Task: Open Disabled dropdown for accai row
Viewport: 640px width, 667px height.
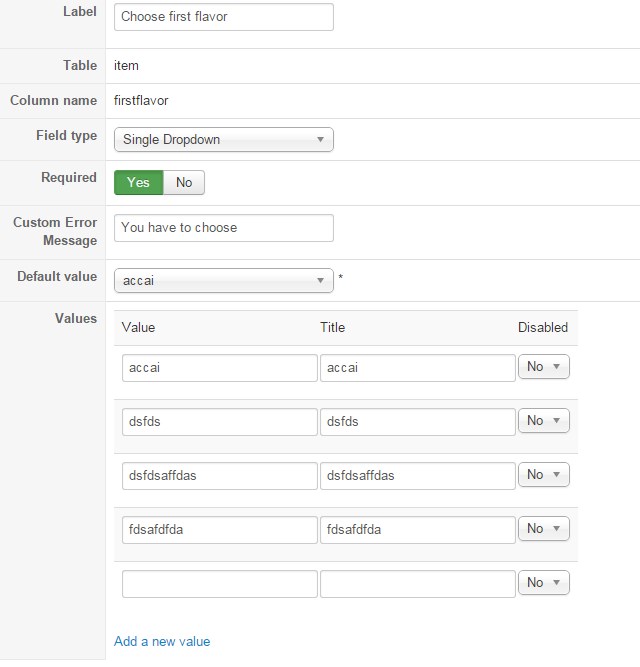Action: (x=543, y=367)
